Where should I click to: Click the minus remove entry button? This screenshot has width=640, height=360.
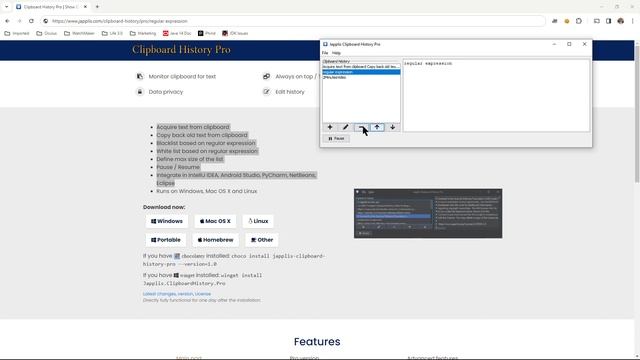[361, 127]
